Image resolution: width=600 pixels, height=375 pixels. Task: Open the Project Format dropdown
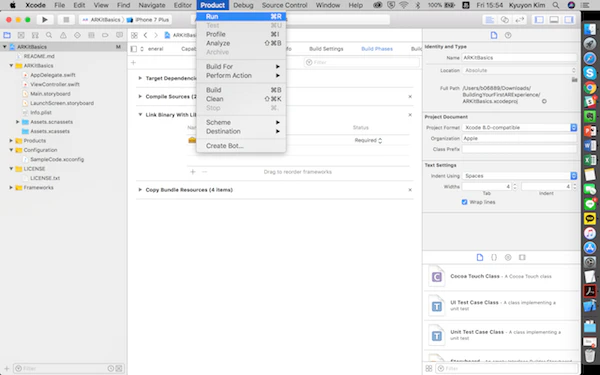pyautogui.click(x=520, y=127)
